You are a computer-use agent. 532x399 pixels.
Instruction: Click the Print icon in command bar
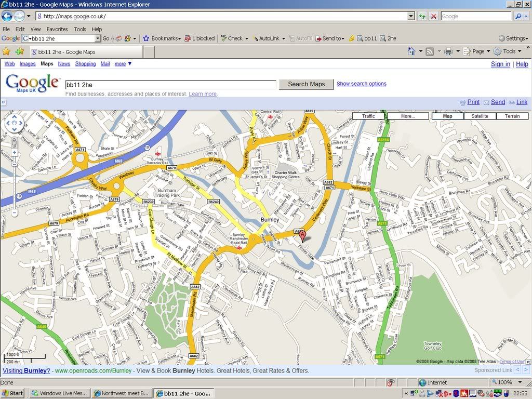coord(448,51)
